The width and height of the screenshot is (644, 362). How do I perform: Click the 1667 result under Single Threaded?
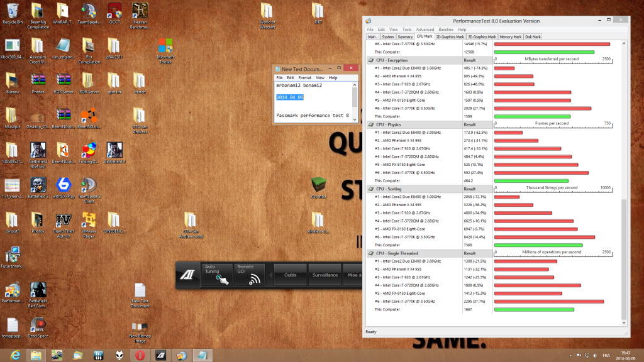pos(468,310)
